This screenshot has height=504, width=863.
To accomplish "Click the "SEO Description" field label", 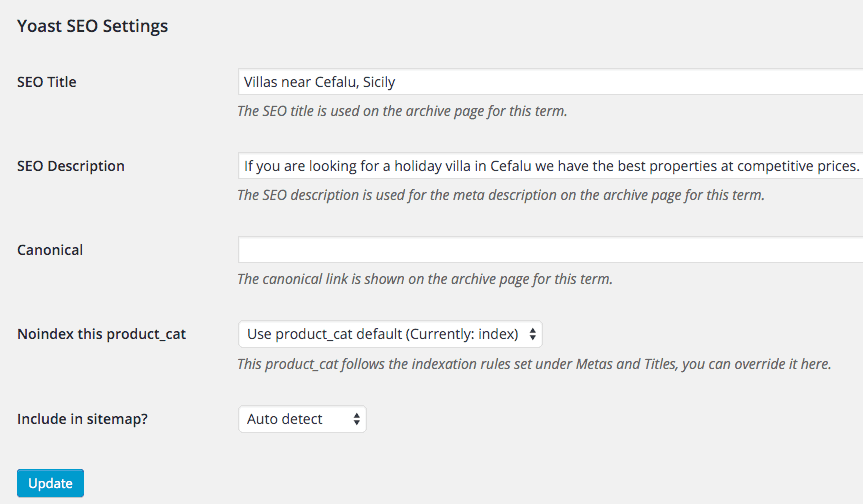I will pos(71,166).
